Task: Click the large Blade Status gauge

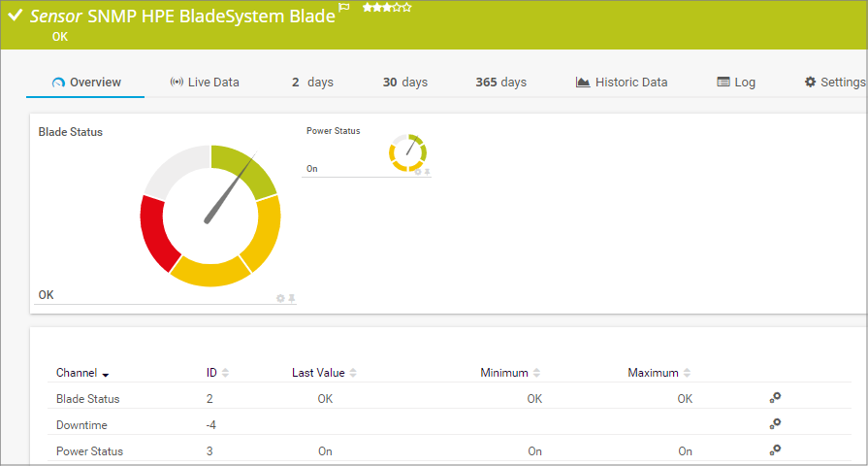Action: 210,216
